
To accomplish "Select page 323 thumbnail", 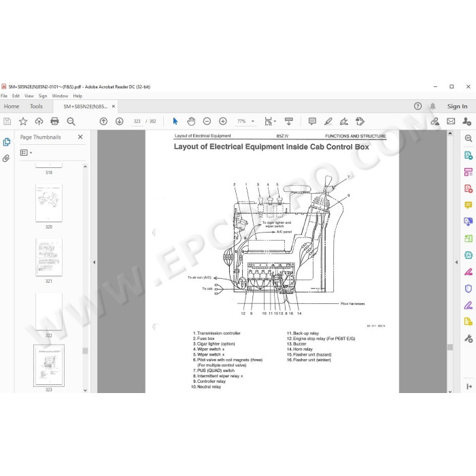I will click(49, 366).
